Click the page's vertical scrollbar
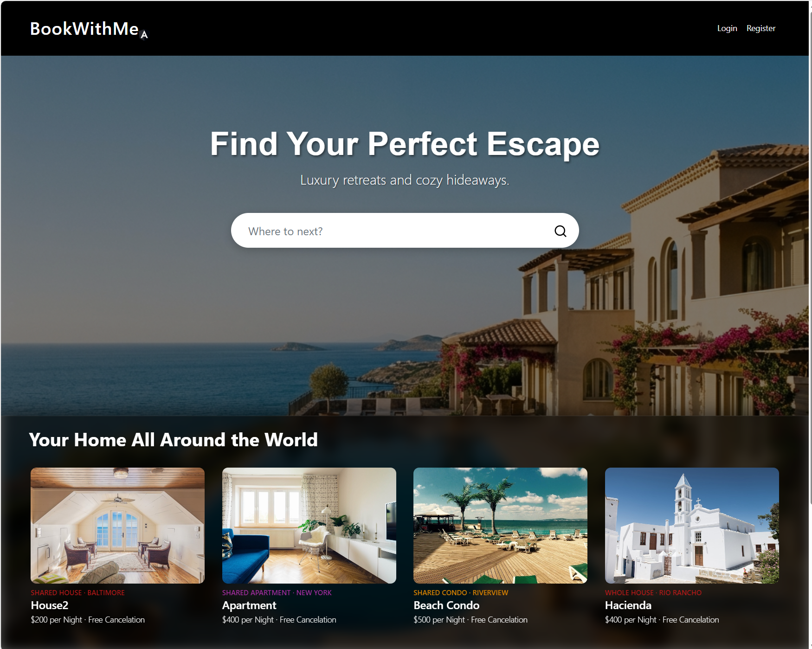The width and height of the screenshot is (812, 649). point(810,325)
